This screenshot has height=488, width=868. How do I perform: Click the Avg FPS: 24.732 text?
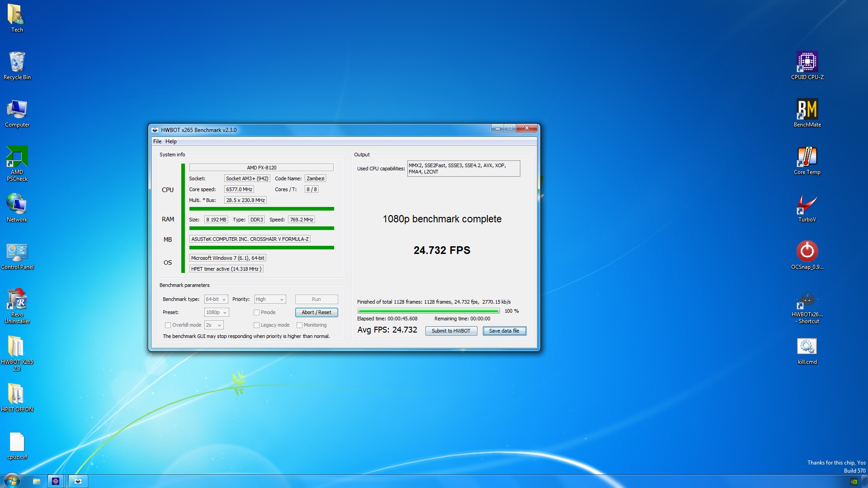[x=387, y=330]
